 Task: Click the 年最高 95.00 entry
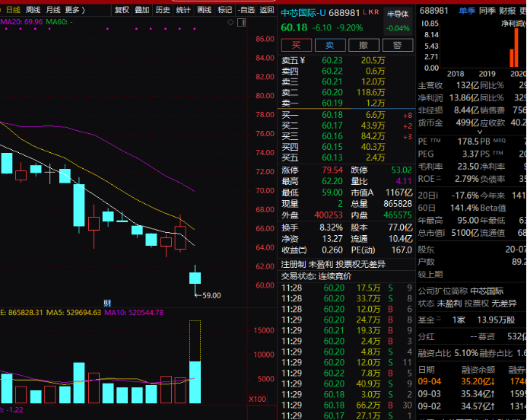point(449,221)
